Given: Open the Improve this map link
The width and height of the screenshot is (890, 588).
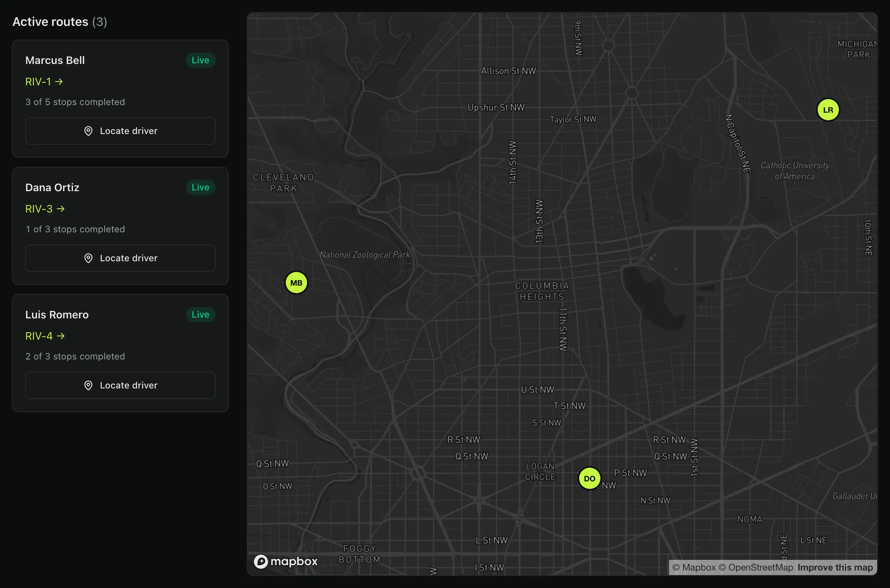Looking at the screenshot, I should coord(835,567).
